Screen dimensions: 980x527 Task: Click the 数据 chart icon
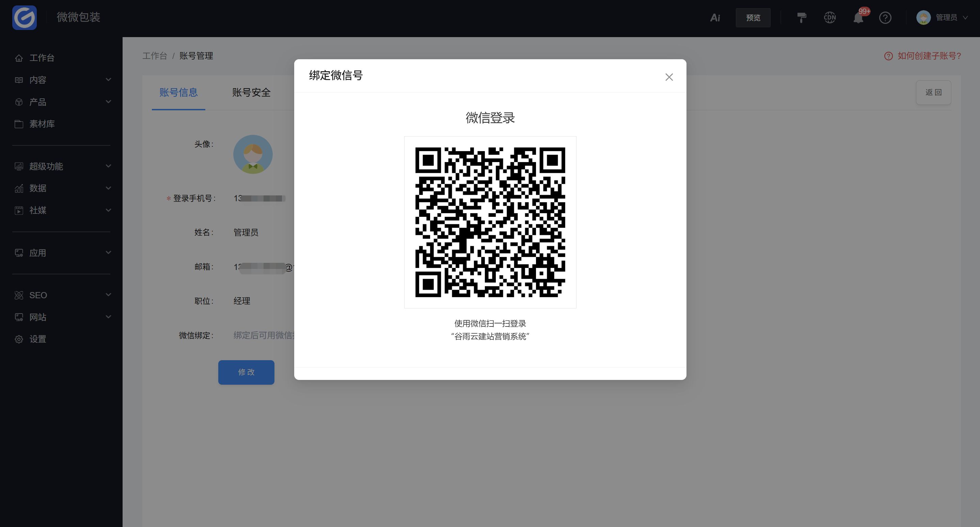pyautogui.click(x=19, y=188)
